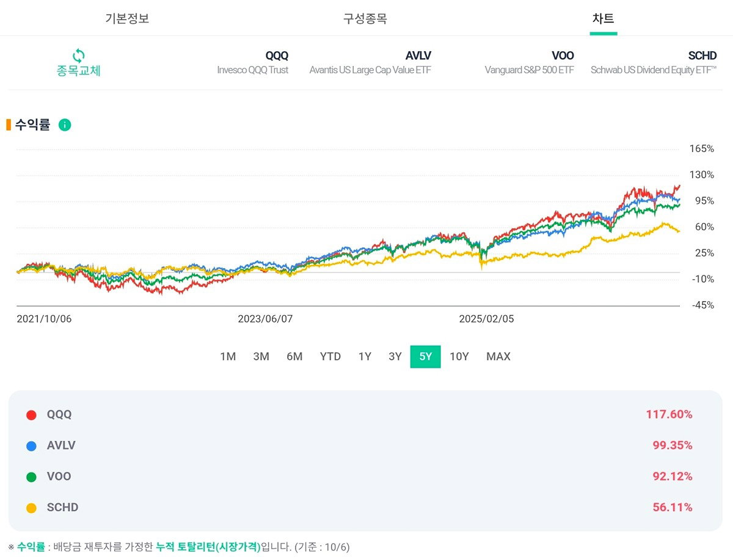Click the 56.11% return value

coord(673,507)
